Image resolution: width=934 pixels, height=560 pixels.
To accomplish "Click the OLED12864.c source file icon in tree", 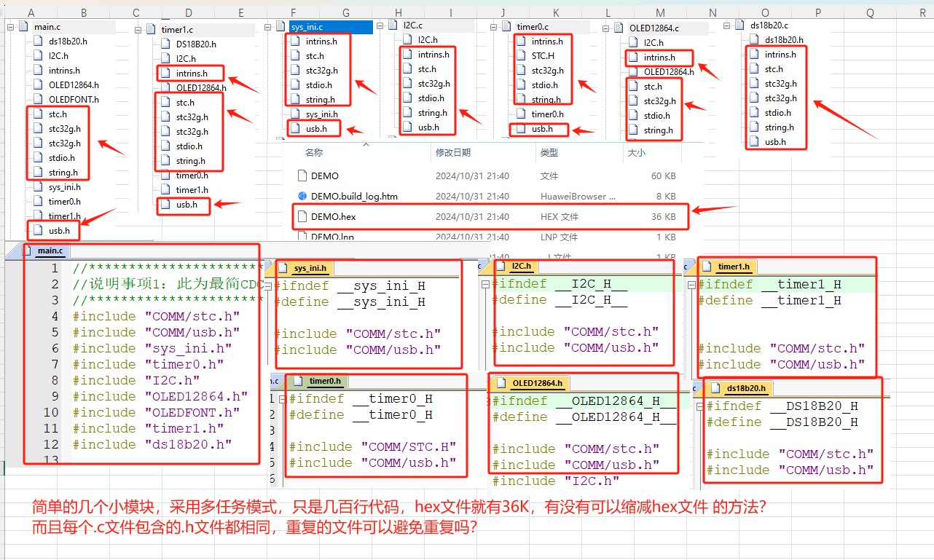I will pyautogui.click(x=619, y=28).
